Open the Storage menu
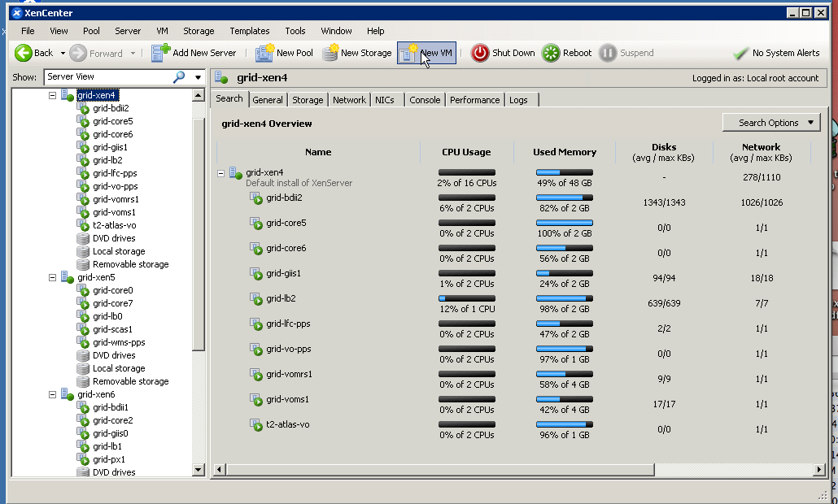 coord(199,31)
